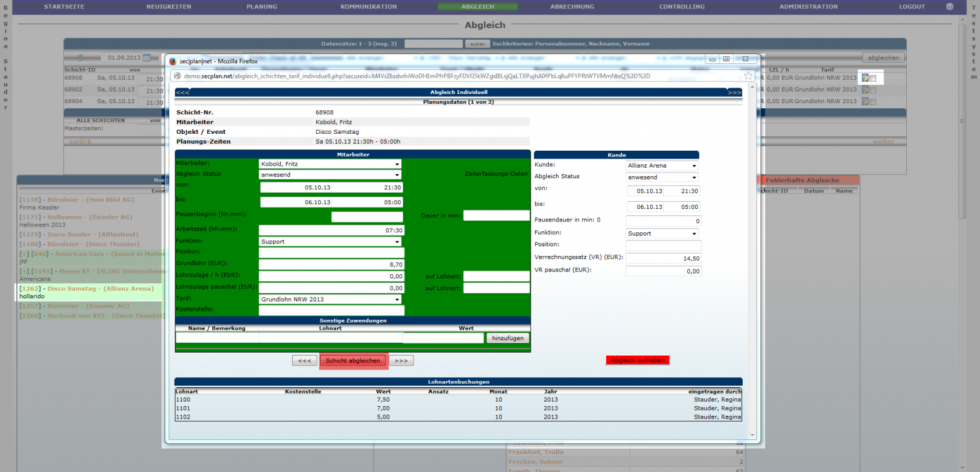Click LOGOUT in the top navigation
This screenshot has width=980, height=472.
(x=912, y=7)
